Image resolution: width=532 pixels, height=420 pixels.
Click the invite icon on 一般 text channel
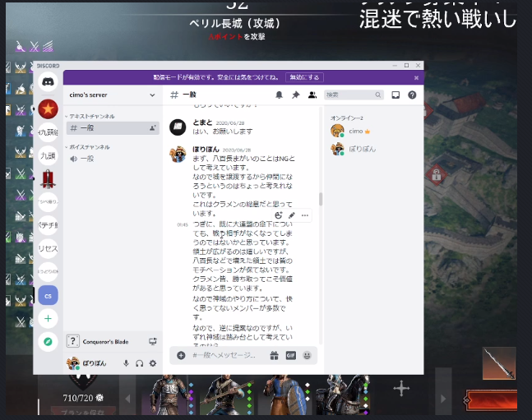pyautogui.click(x=152, y=128)
